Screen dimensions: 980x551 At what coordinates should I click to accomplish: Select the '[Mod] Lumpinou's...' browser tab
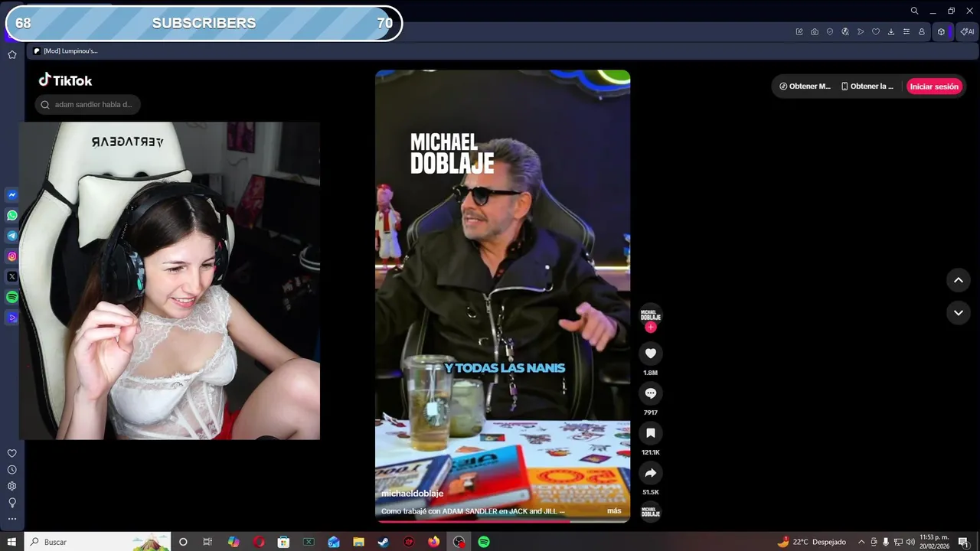66,51
